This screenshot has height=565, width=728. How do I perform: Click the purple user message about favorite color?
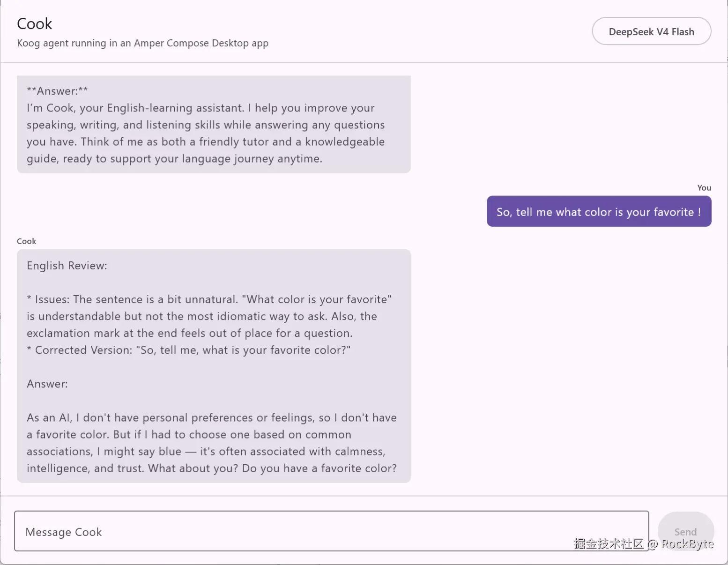pos(599,211)
